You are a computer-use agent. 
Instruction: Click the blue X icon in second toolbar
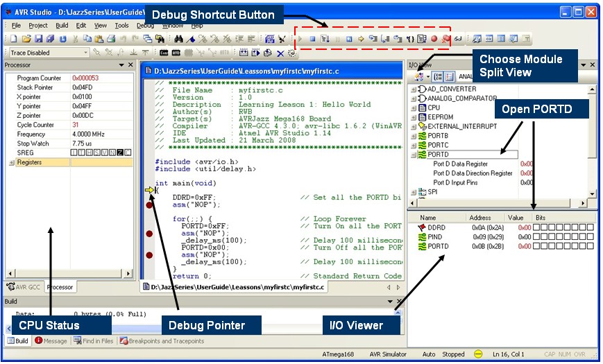(x=280, y=53)
